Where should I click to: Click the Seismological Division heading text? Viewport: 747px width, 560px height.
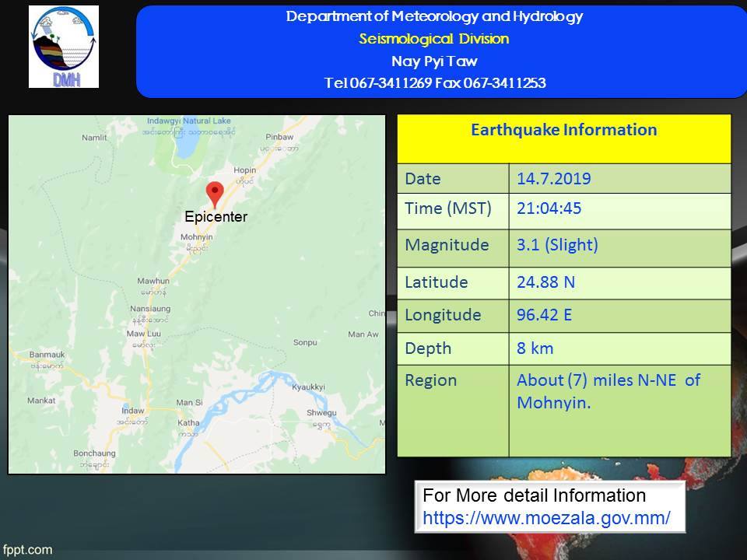coord(434,39)
